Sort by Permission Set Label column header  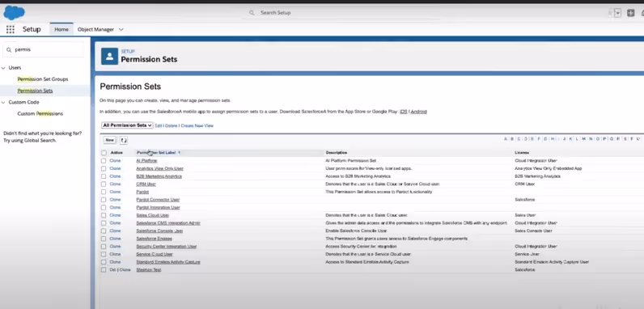pyautogui.click(x=156, y=152)
